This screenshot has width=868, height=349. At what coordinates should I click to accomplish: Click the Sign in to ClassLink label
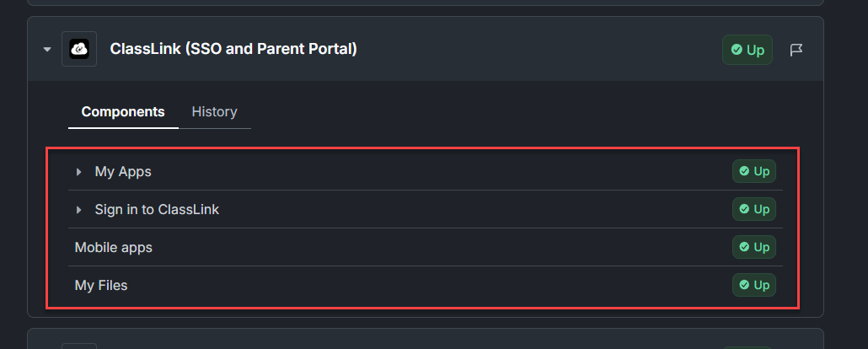[157, 210]
